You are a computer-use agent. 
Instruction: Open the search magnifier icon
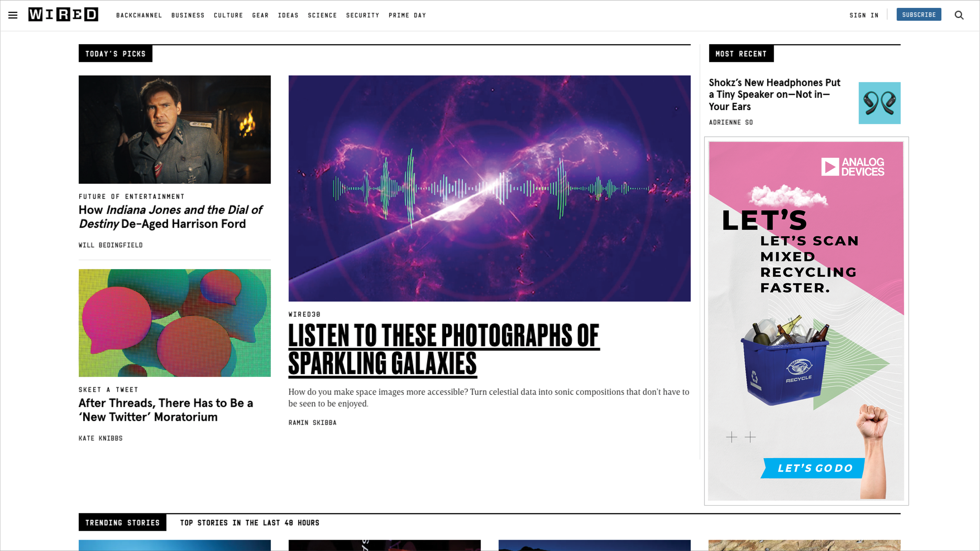pos(959,15)
